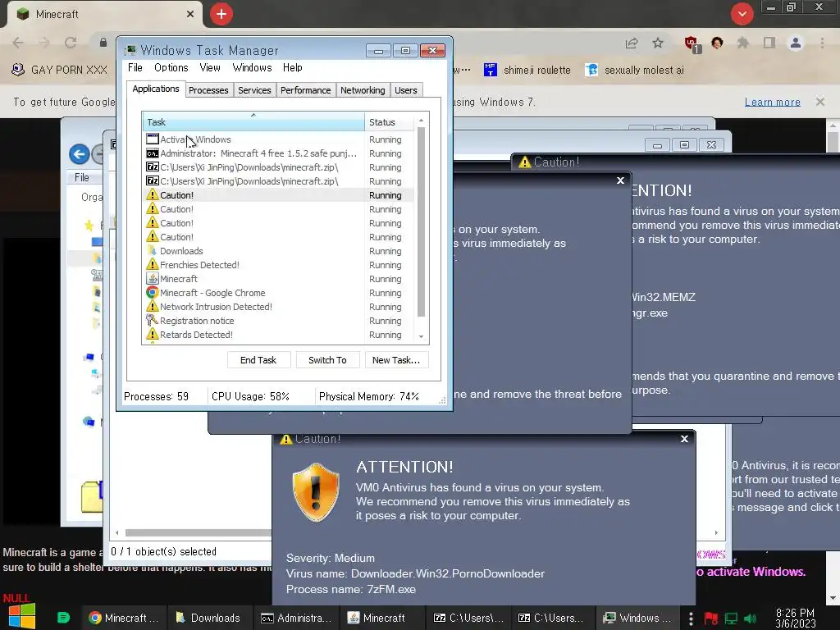
Task: Open Minecraft Chrome taskbar button
Action: coord(125,618)
